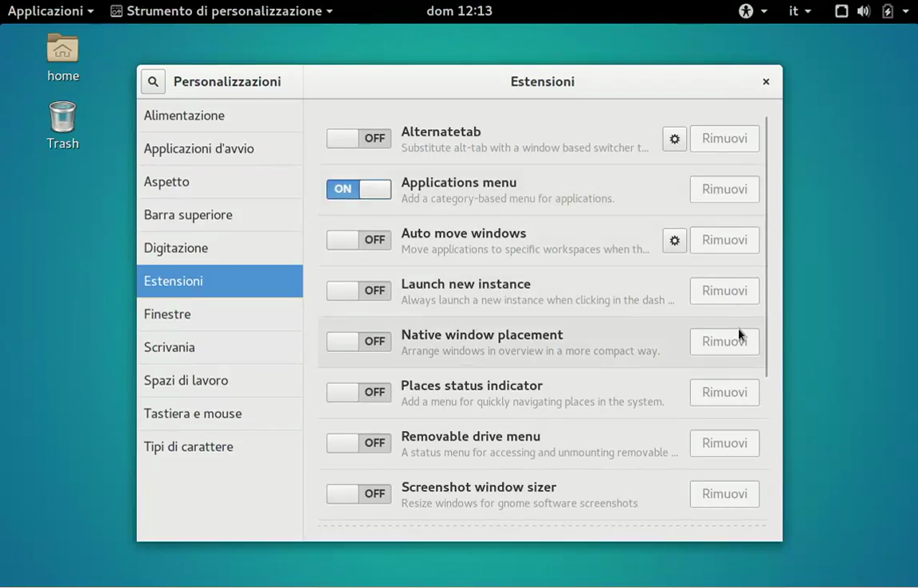Click the search magnifier icon in Personalizzazioni
This screenshot has width=918, height=588.
pos(153,81)
